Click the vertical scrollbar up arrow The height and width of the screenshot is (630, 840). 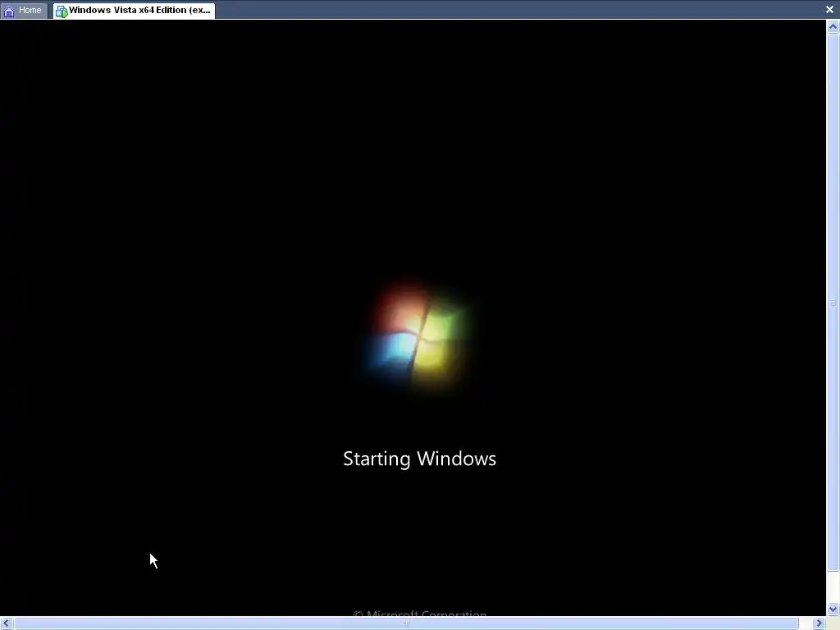tap(833, 27)
